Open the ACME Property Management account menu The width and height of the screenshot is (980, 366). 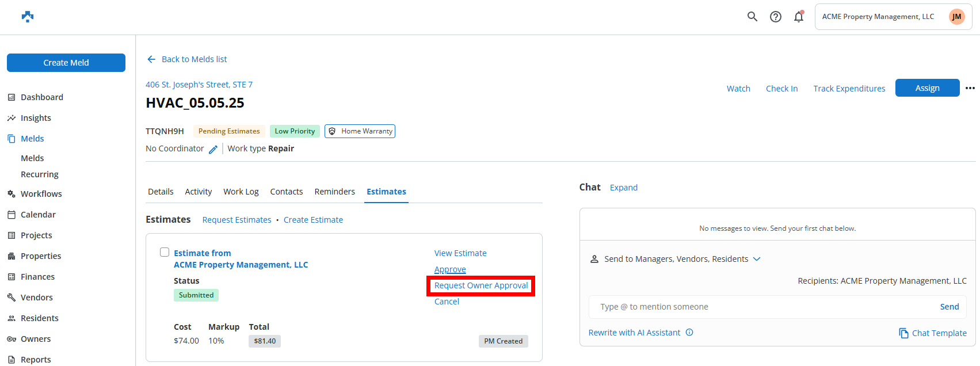(878, 17)
